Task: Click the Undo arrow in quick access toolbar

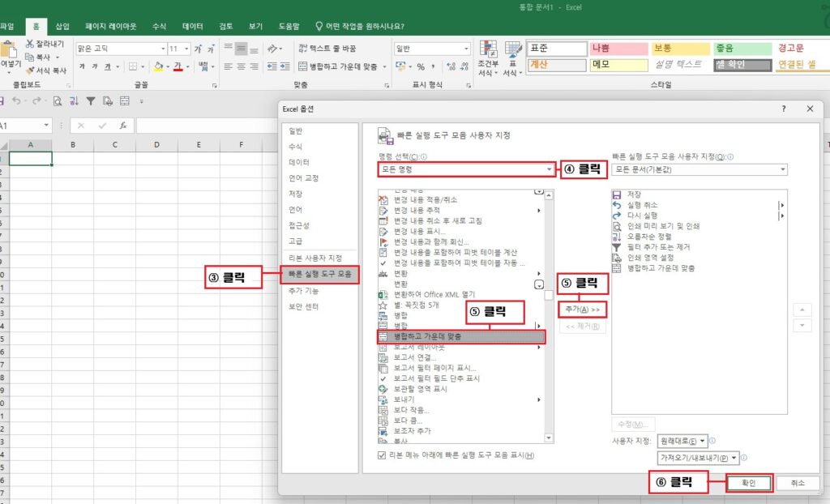Action: tap(16, 101)
